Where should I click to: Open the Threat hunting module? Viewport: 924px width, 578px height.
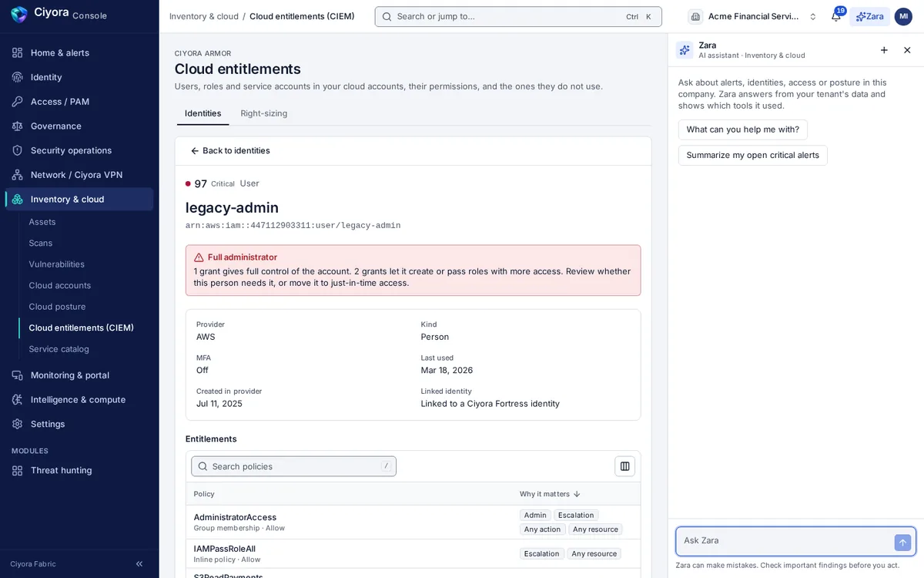(x=79, y=470)
